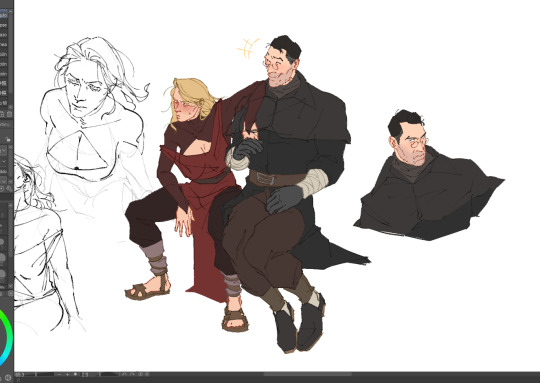Open the brush size panel menu icon

coord(10,293)
